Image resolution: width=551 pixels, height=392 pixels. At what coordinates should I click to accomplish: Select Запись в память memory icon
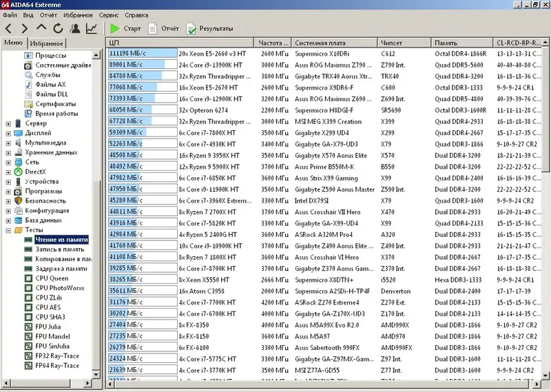coord(28,249)
